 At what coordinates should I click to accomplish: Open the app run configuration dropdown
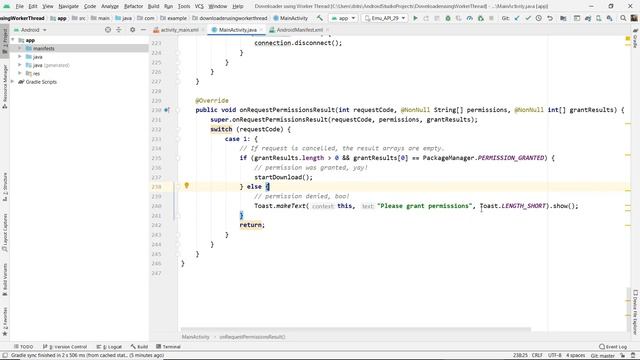pyautogui.click(x=343, y=18)
